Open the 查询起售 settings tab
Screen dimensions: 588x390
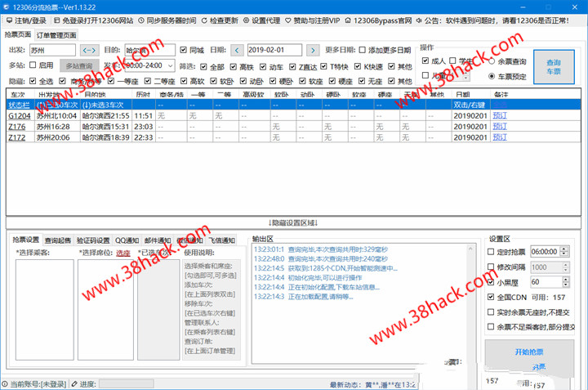click(x=58, y=240)
